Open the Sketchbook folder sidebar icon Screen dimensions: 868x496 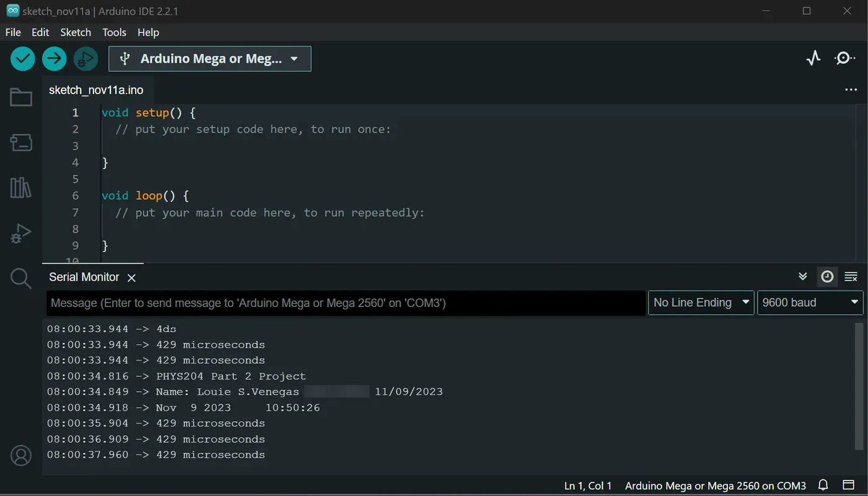pyautogui.click(x=21, y=97)
